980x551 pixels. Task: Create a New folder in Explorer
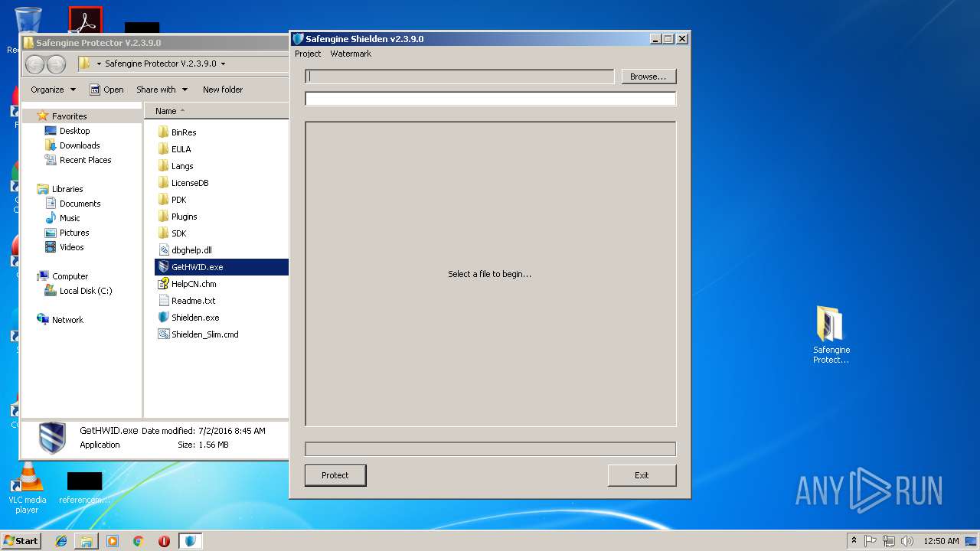pos(223,90)
